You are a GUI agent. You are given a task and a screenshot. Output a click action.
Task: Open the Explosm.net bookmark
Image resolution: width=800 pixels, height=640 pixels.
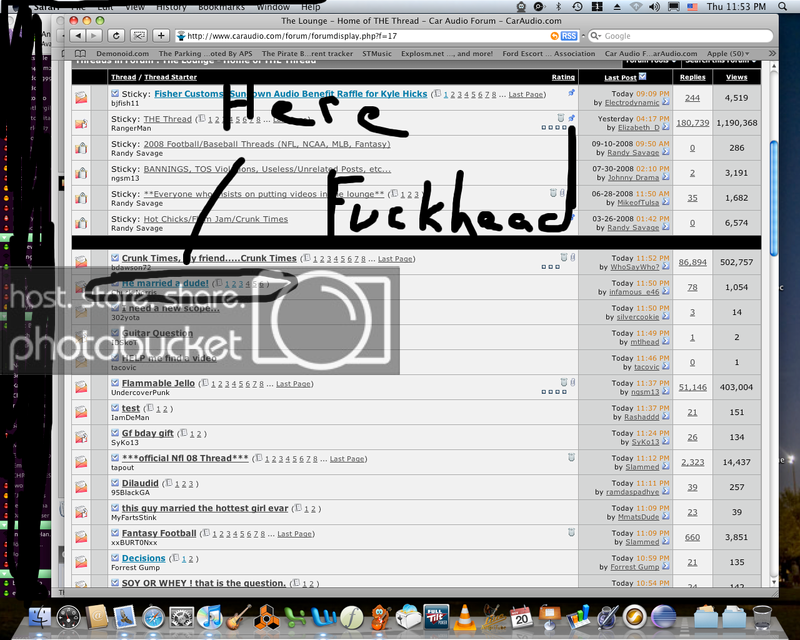pos(447,54)
